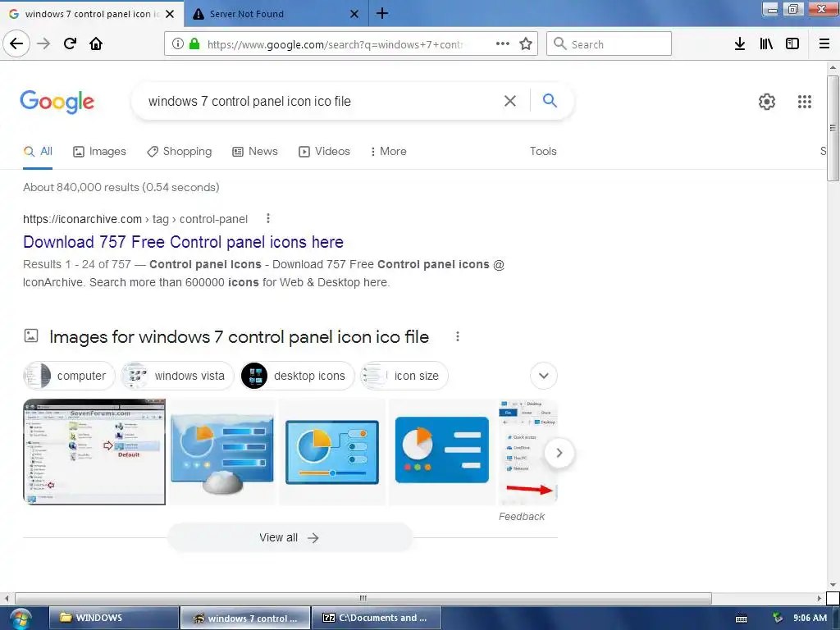
Task: Toggle the sidebar view icon
Action: coord(792,44)
